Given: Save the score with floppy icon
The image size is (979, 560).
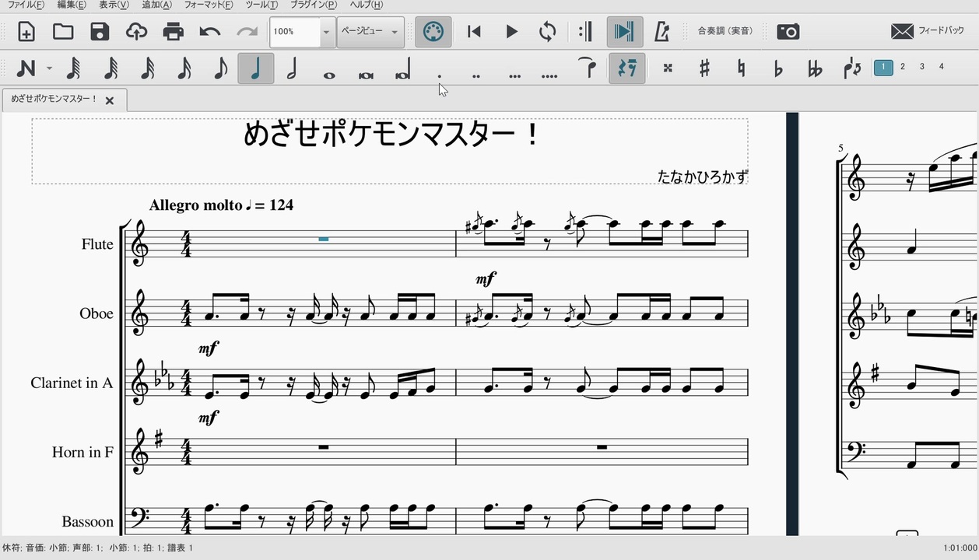Looking at the screenshot, I should point(100,32).
